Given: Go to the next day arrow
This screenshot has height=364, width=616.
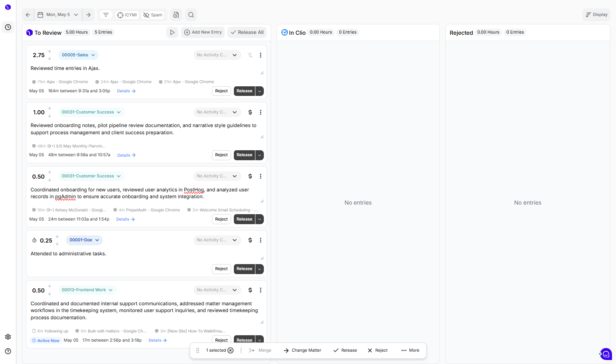Looking at the screenshot, I should tap(88, 15).
